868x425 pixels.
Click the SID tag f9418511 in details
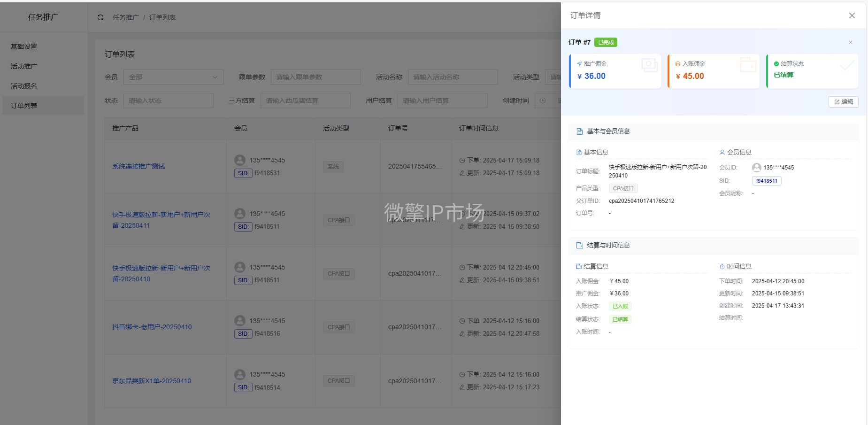click(x=766, y=181)
